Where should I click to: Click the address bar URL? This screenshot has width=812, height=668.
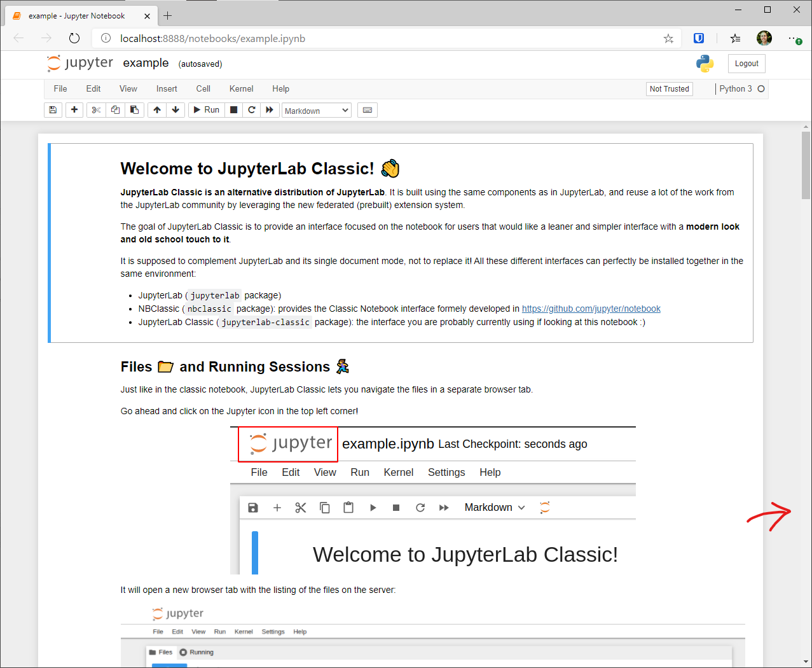[213, 38]
